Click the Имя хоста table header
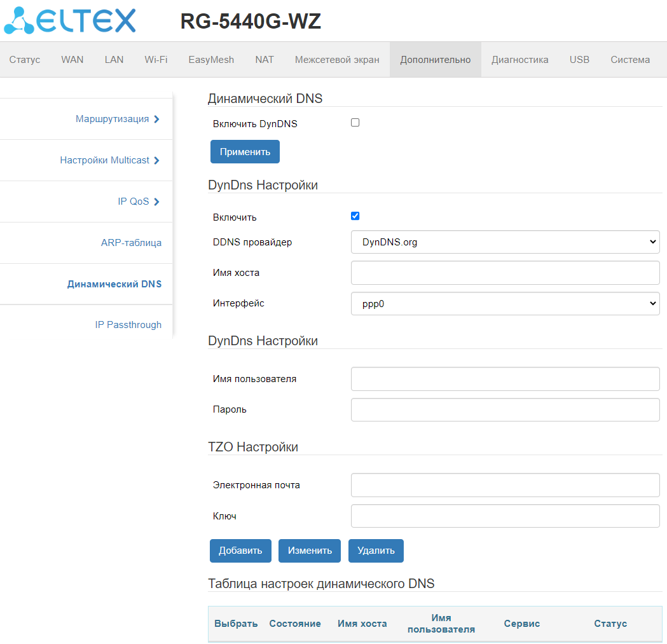 (x=362, y=623)
